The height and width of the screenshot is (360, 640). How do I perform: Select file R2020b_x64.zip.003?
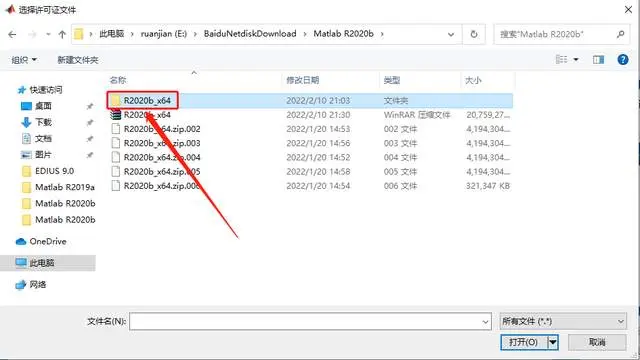click(x=310, y=143)
